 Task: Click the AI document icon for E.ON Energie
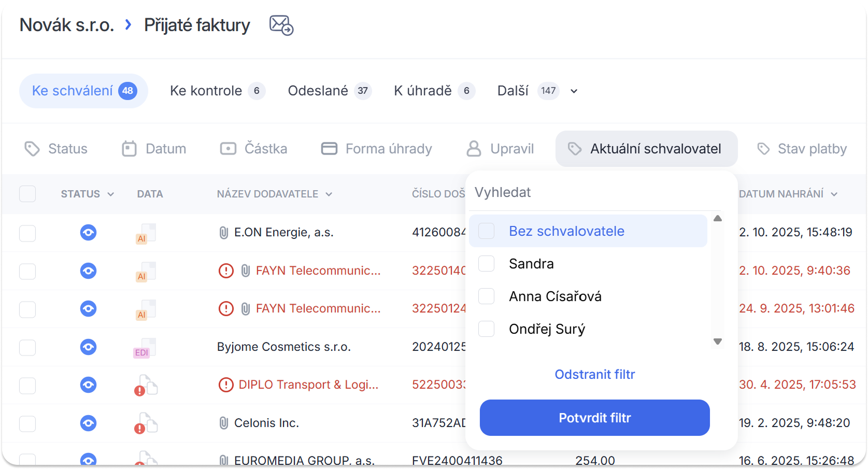point(145,234)
